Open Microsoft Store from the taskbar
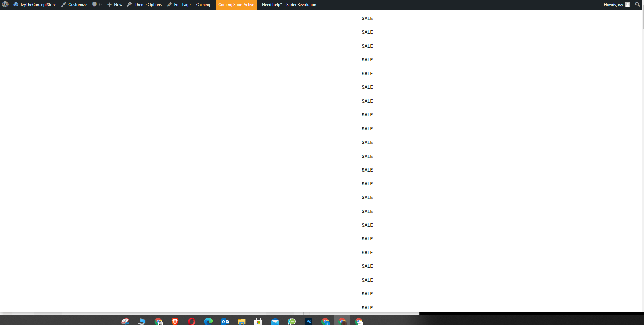Image resolution: width=644 pixels, height=325 pixels. pos(258,321)
